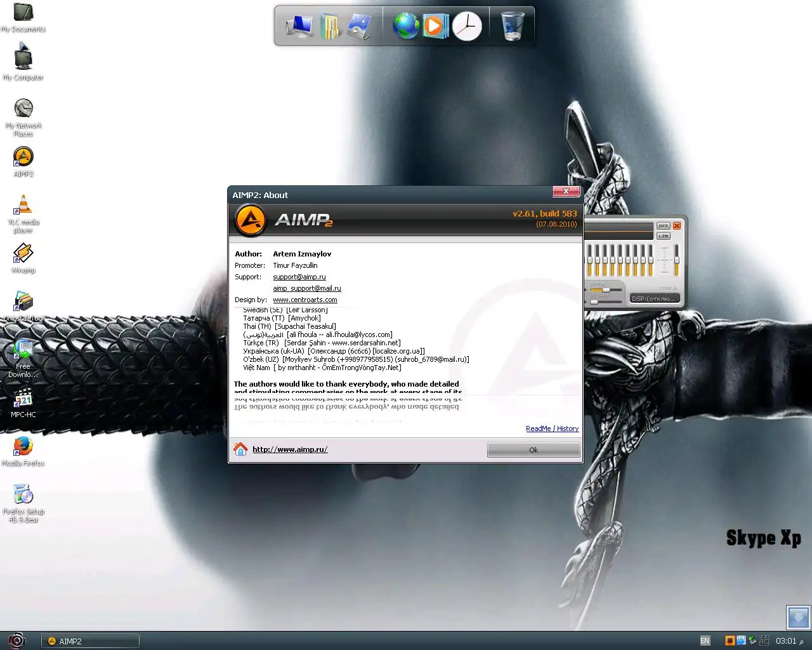
Task: Open the ReadMe / History link
Action: [x=552, y=428]
